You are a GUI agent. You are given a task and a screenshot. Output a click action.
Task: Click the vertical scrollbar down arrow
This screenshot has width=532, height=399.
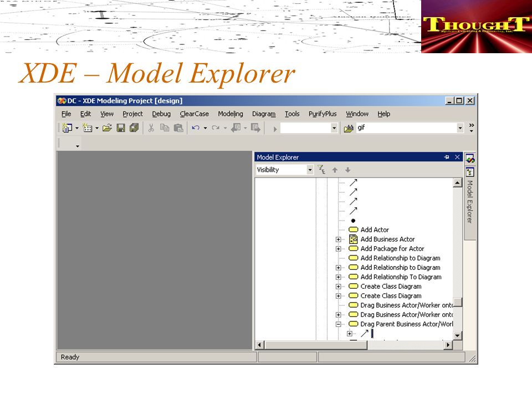[x=457, y=336]
